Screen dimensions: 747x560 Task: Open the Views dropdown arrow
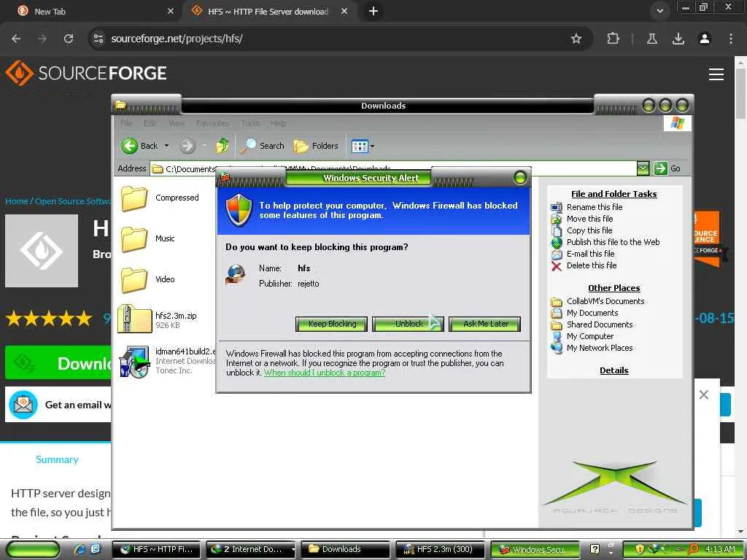[372, 146]
